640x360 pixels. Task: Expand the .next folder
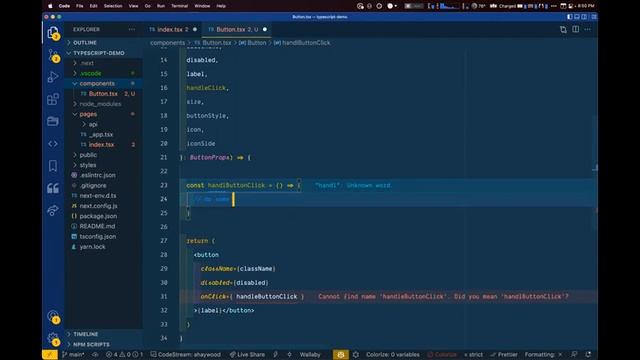pyautogui.click(x=87, y=63)
